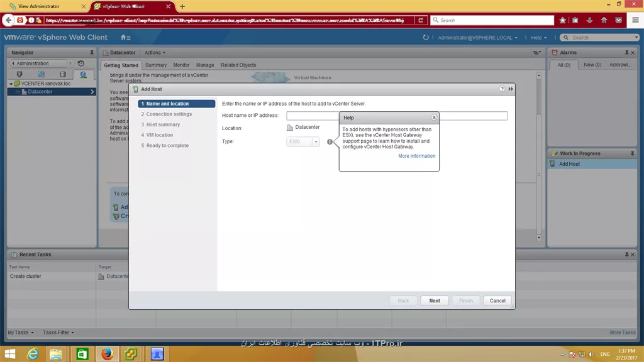
Task: Open the Windows Start button
Action: 10,354
